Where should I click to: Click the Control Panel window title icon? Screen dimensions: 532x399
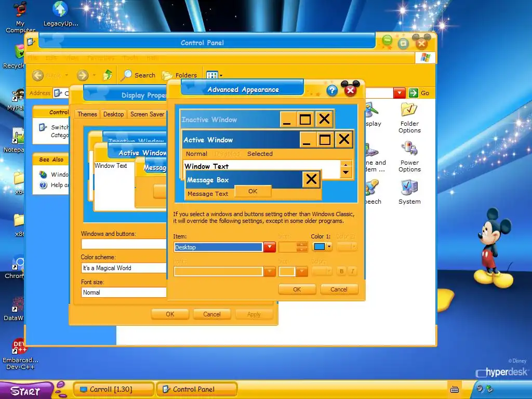(31, 42)
